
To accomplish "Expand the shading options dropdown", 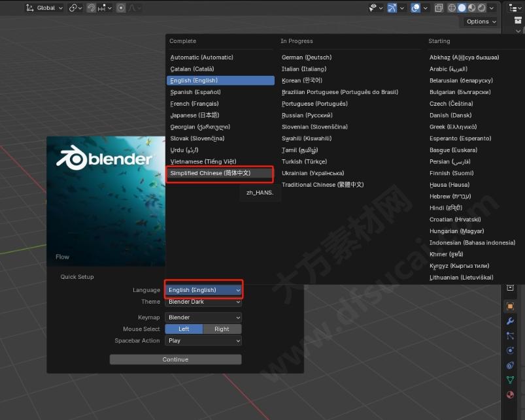I will [492, 8].
